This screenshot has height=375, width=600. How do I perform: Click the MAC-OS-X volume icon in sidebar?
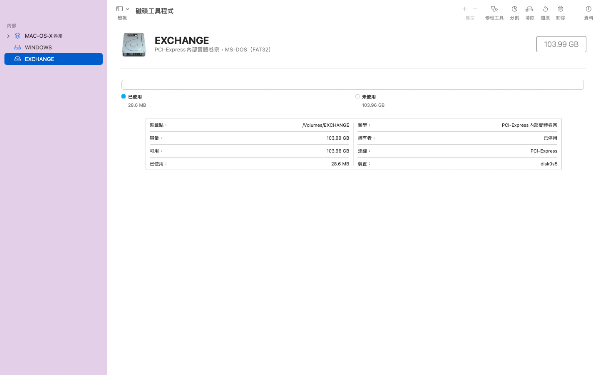tap(17, 36)
